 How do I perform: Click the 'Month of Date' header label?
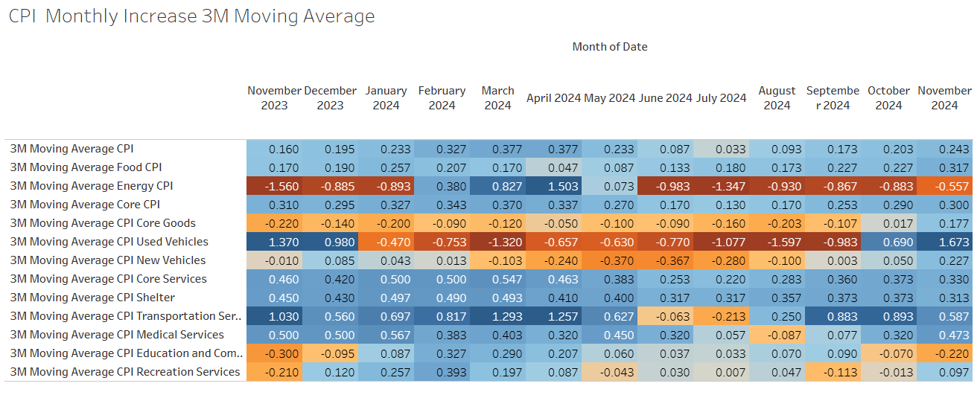(609, 47)
